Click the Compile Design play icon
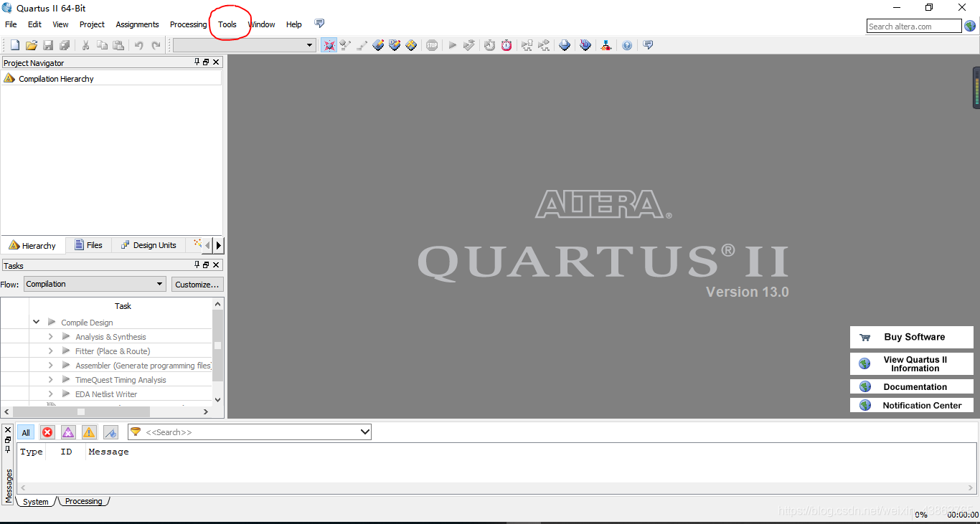 (52, 323)
